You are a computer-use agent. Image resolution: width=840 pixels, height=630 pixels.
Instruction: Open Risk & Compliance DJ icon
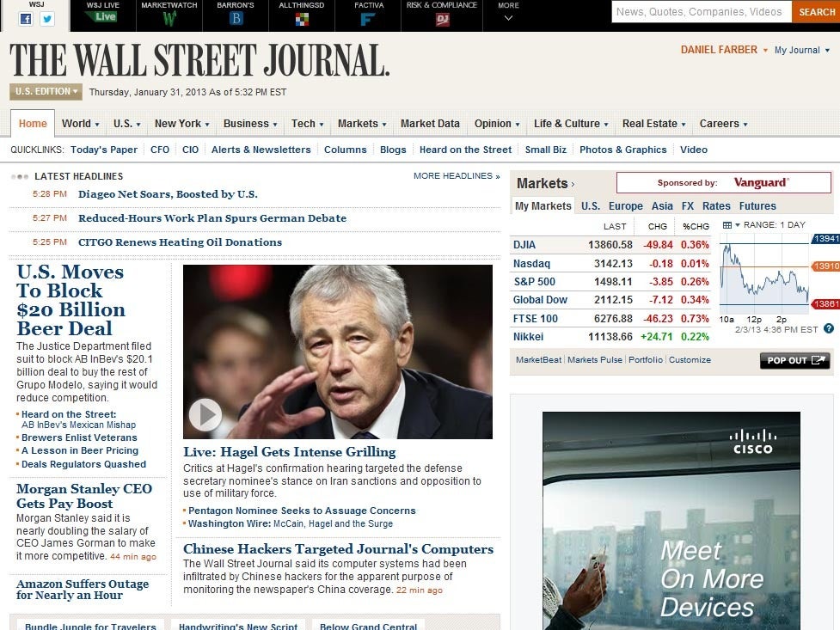click(x=442, y=19)
